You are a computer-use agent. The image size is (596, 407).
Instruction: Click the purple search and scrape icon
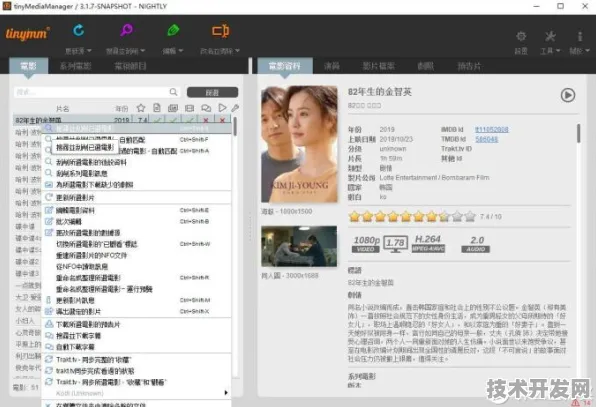[127, 30]
